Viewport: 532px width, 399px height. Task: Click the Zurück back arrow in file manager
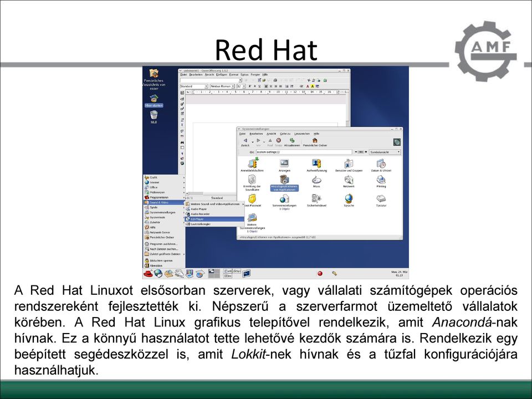click(245, 140)
